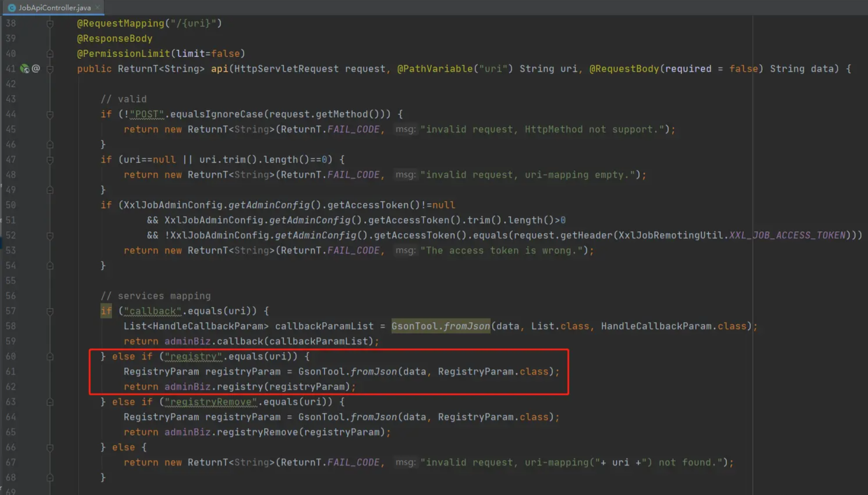Toggle the fold end marker at line 49

[50, 190]
